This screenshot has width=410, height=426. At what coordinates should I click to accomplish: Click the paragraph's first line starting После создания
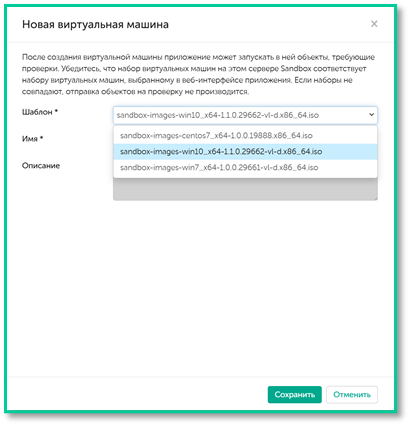[198, 57]
